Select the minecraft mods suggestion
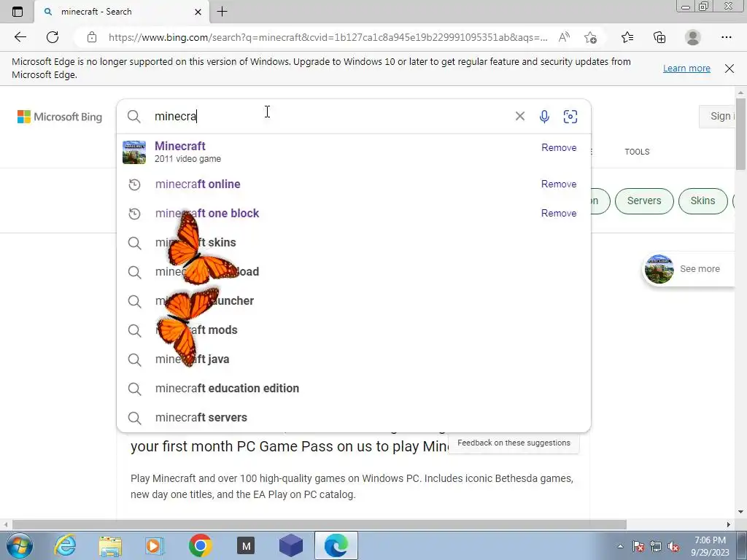The width and height of the screenshot is (747, 560). tap(354, 330)
